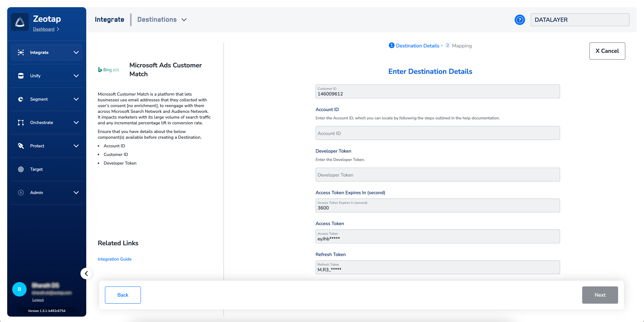The height and width of the screenshot is (322, 644).
Task: Expand the Destinations dropdown chevron
Action: (184, 20)
